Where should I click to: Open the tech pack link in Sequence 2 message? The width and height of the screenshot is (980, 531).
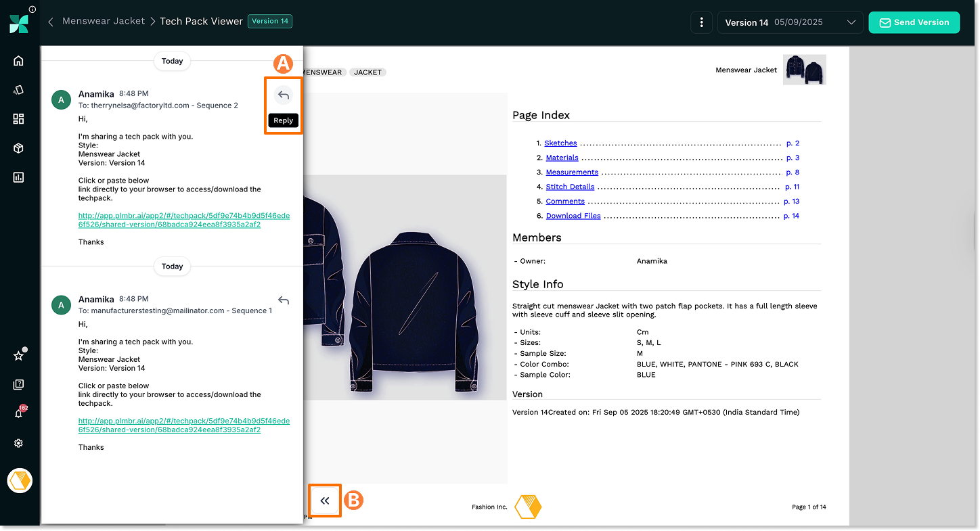pos(183,220)
